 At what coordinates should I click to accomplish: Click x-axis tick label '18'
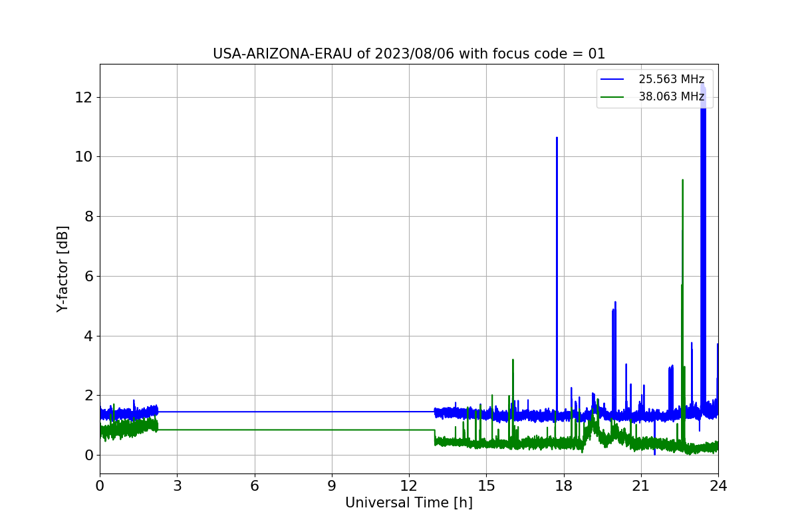[564, 485]
